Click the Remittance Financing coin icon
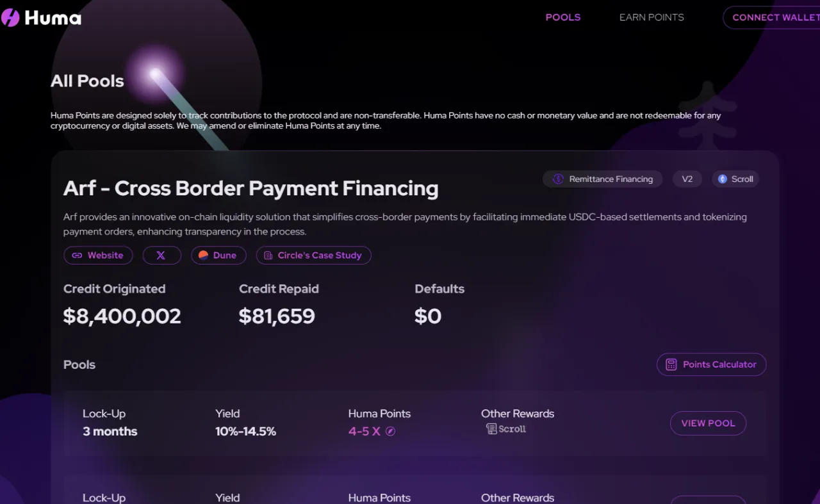 pos(557,179)
